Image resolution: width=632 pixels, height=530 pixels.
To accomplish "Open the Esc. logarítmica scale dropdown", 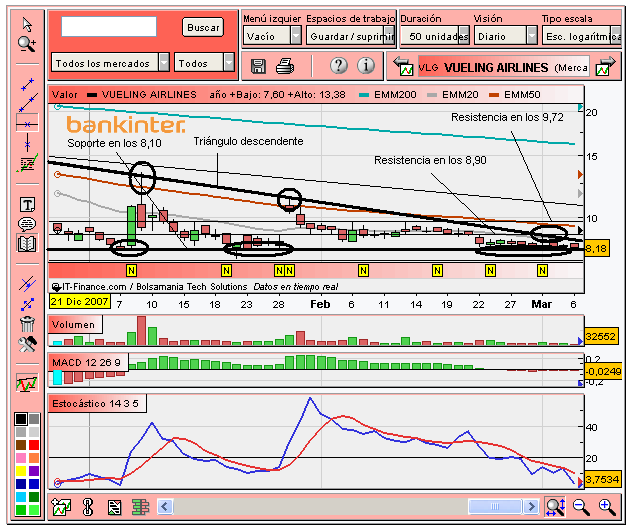I will coord(581,36).
